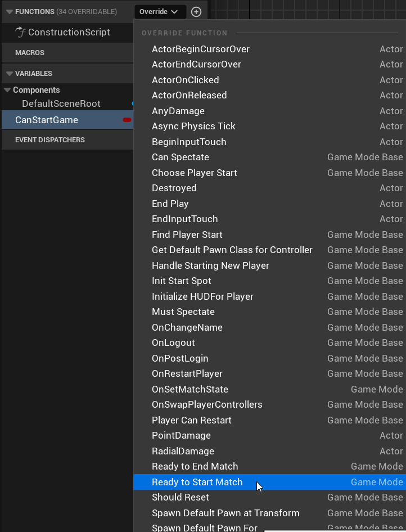Viewport: 406px width, 532px height.
Task: Collapse the Components category
Action: point(7,90)
